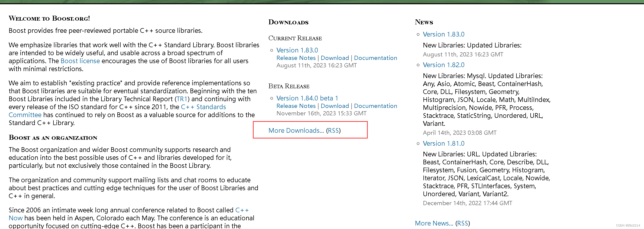Screen dimensions: 644x229
Task: Open the TR1 link
Action: pyautogui.click(x=182, y=99)
